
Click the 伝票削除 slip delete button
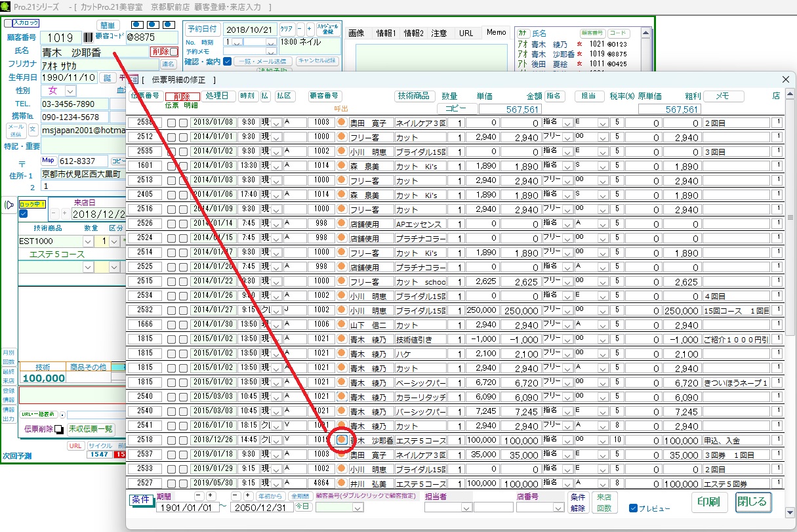[43, 429]
